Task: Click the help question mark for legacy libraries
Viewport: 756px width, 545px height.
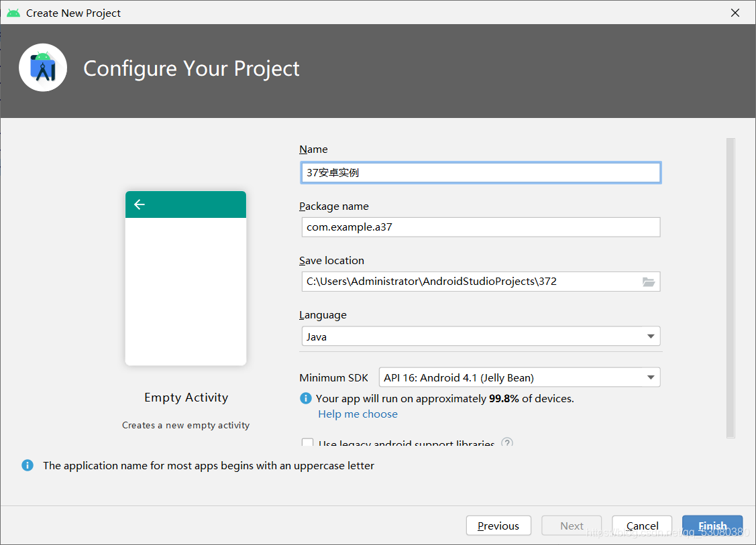Action: [x=507, y=442]
